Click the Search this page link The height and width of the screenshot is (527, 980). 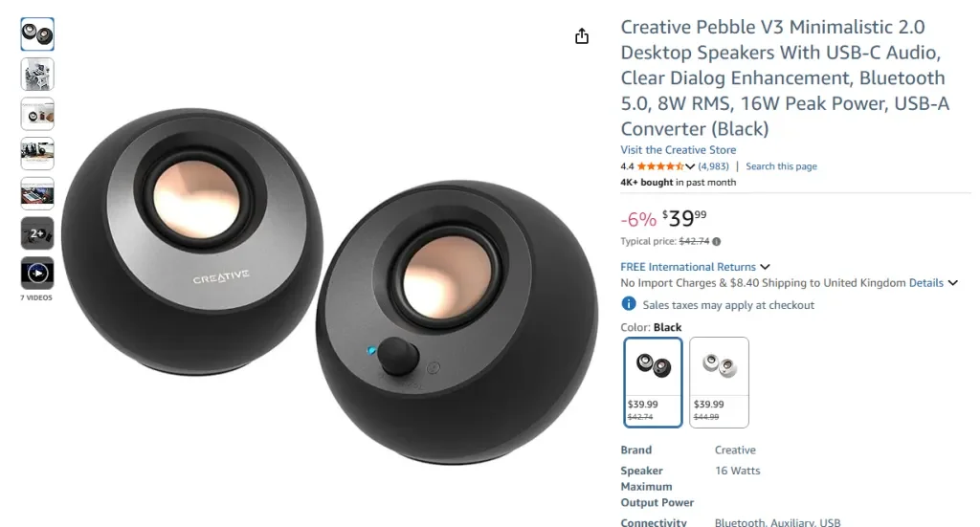pyautogui.click(x=781, y=166)
